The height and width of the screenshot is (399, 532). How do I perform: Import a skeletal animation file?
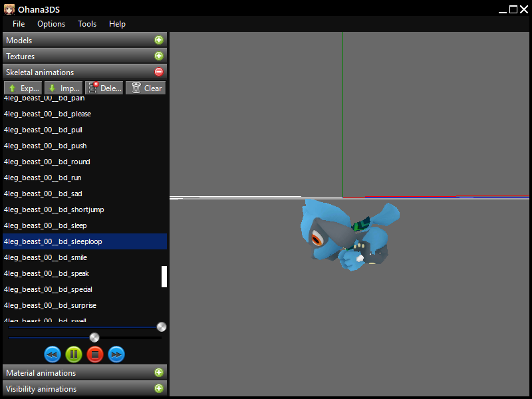(x=63, y=88)
